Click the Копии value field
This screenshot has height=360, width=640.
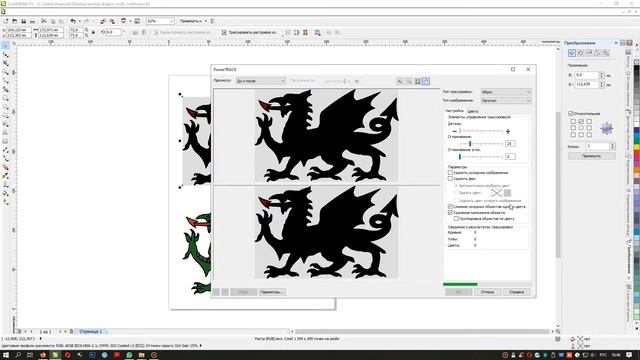[598, 146]
